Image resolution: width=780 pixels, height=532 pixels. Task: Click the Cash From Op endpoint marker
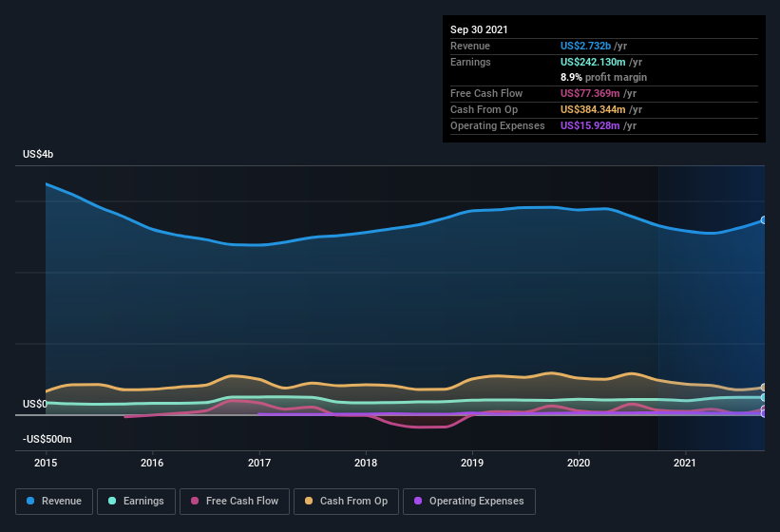coord(764,388)
